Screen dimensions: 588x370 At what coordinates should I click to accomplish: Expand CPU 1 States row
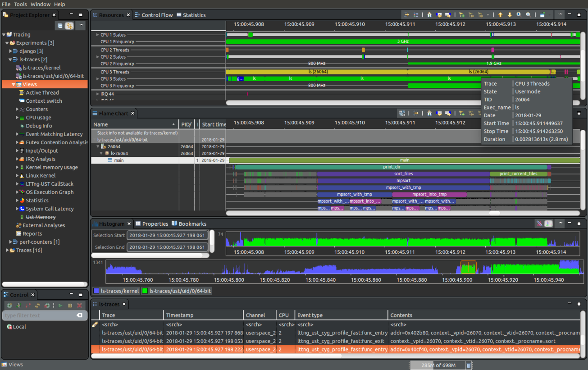[x=97, y=35]
